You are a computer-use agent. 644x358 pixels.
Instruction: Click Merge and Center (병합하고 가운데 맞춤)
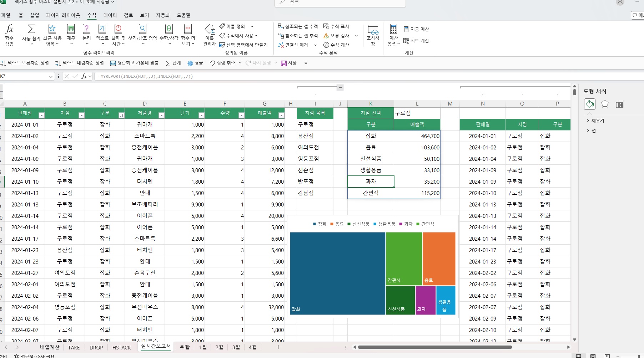coord(134,63)
